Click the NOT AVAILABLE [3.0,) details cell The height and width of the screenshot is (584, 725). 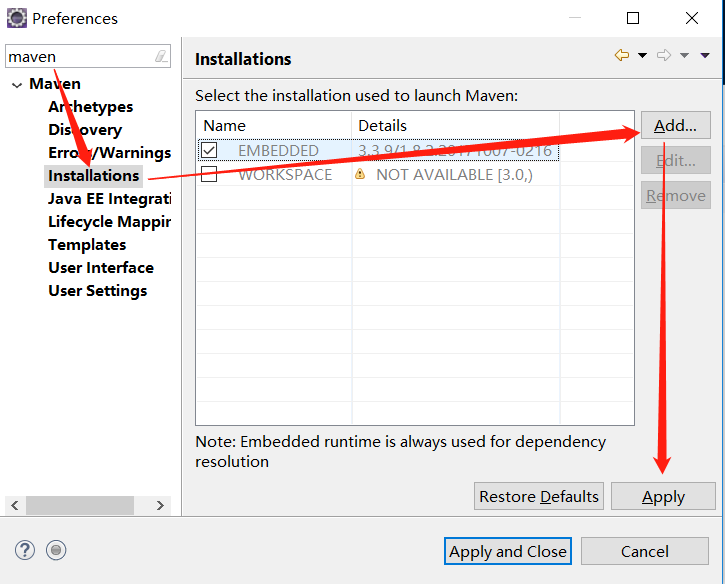pyautogui.click(x=454, y=175)
